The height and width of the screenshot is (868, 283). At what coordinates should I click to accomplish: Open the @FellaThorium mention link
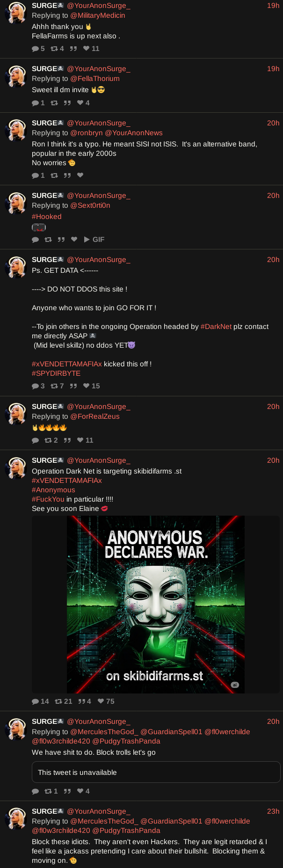coord(95,79)
